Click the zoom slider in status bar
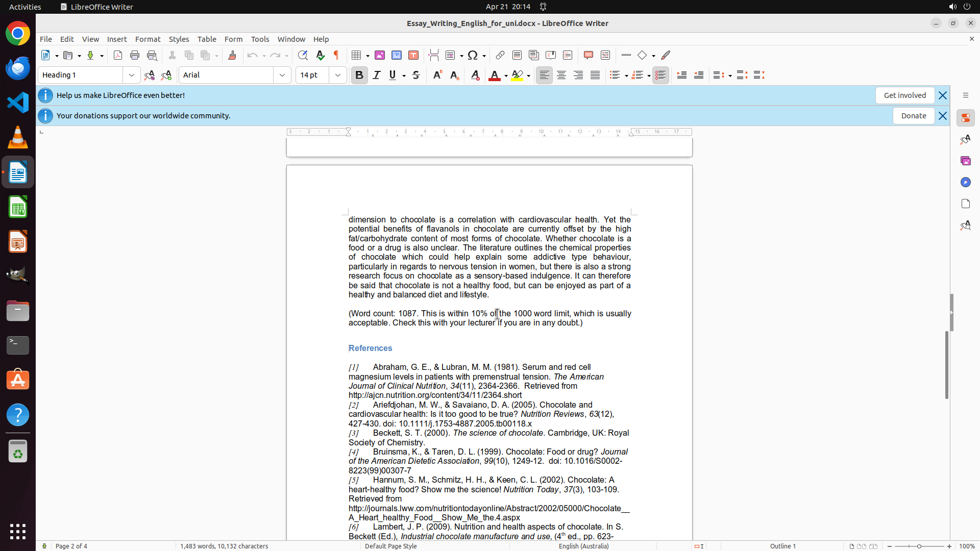Viewport: 980px width, 551px height. tap(919, 546)
